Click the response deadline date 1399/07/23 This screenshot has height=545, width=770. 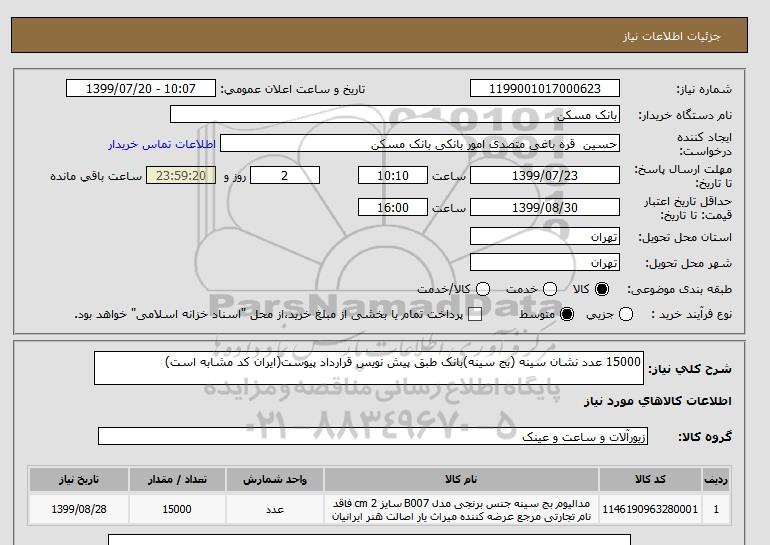[545, 175]
